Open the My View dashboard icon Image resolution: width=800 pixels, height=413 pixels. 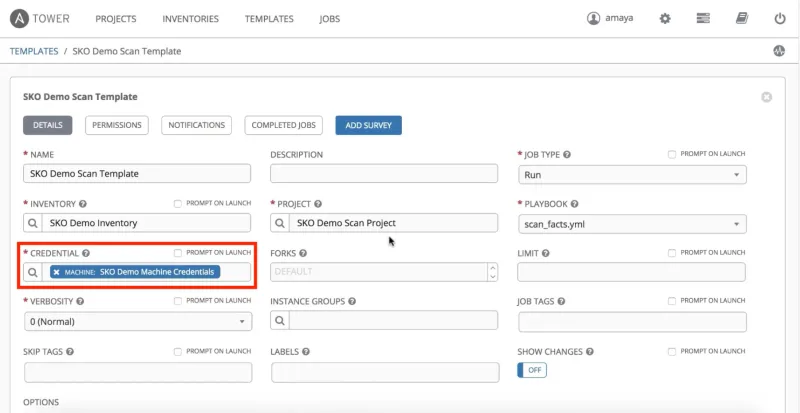pyautogui.click(x=704, y=18)
